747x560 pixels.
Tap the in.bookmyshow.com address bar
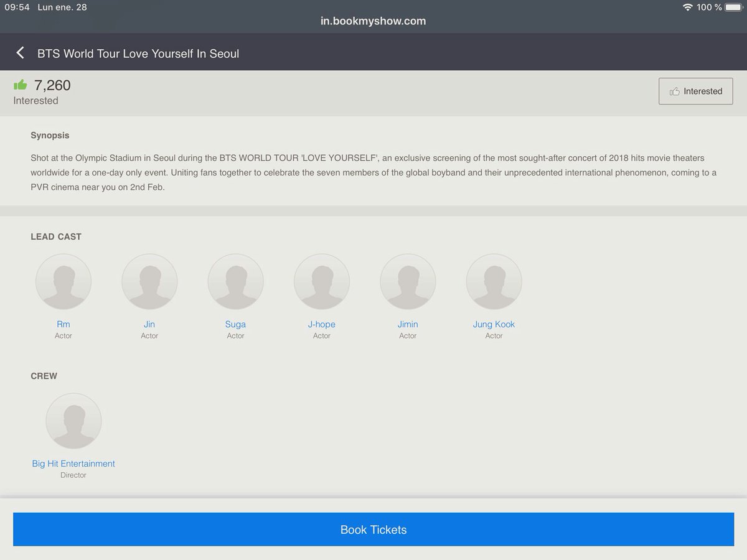(374, 21)
